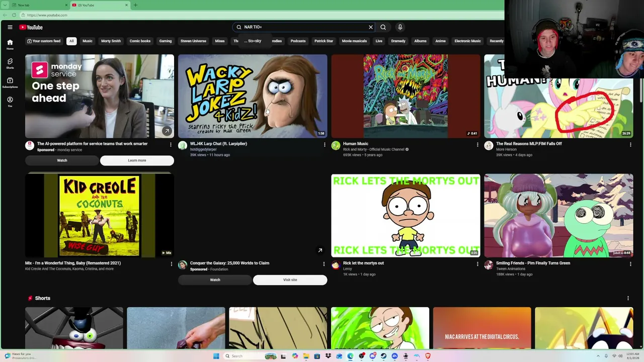Open Shorts in the YouTube sidebar

tap(10, 63)
